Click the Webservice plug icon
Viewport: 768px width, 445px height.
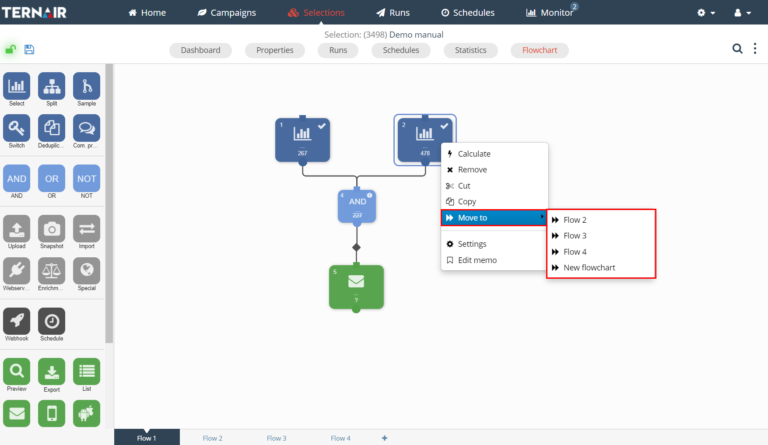coord(17,271)
